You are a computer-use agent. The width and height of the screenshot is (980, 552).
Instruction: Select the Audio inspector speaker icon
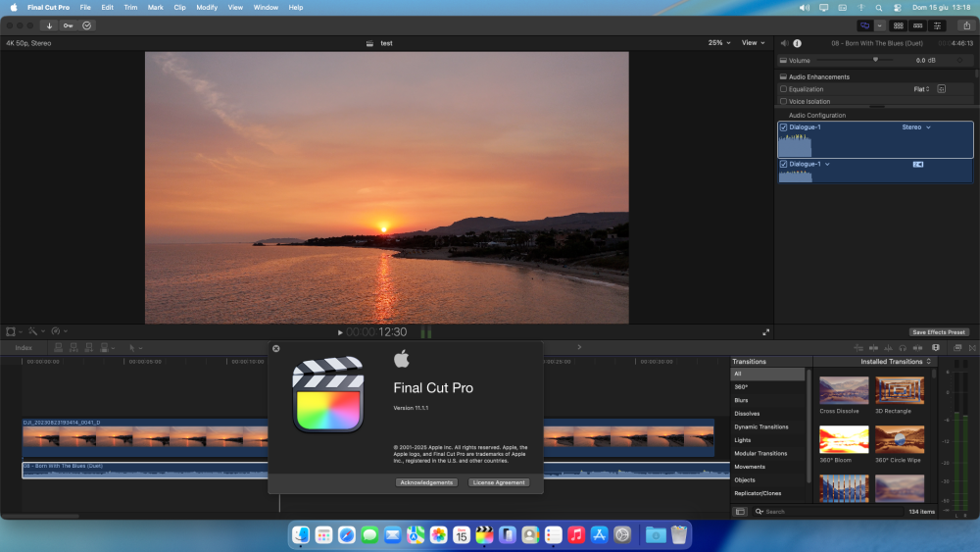point(784,43)
